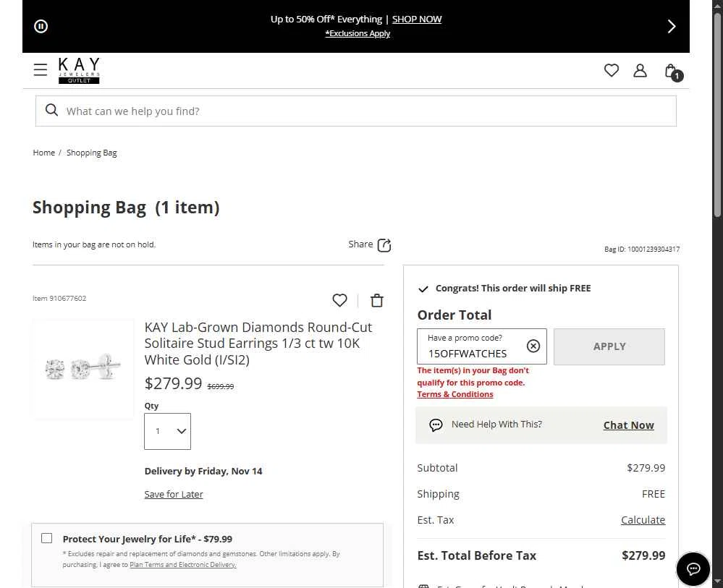This screenshot has width=723, height=588.
Task: Clear the promo code with X icon
Action: coord(533,346)
